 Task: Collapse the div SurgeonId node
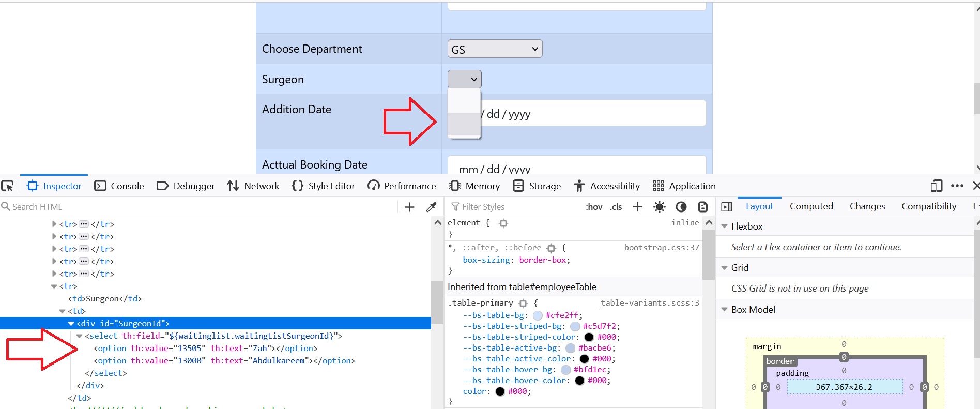pyautogui.click(x=71, y=324)
